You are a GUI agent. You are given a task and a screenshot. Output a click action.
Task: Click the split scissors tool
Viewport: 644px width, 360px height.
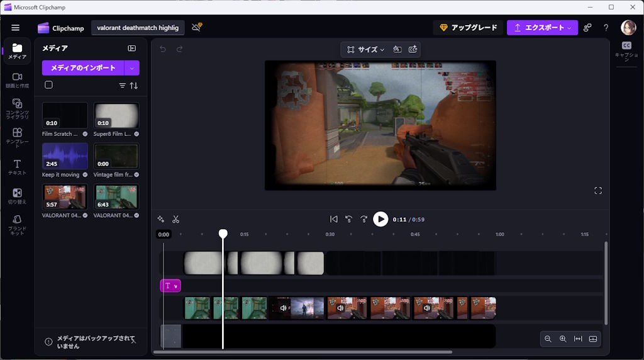(176, 219)
